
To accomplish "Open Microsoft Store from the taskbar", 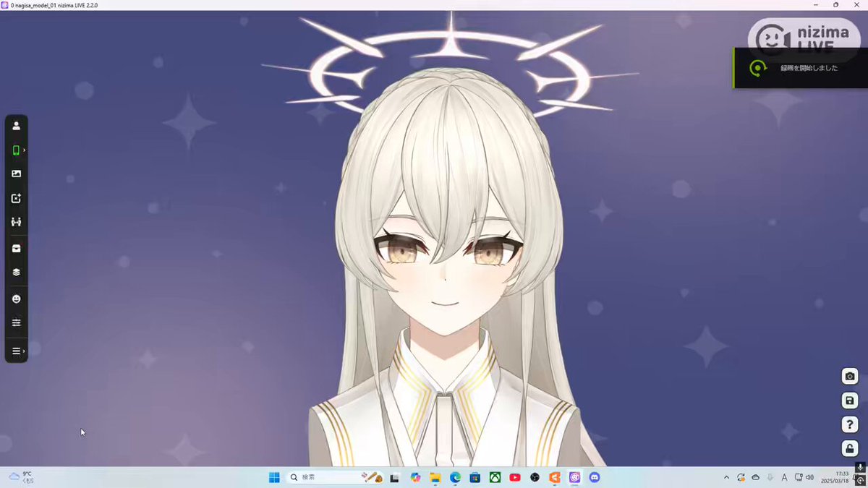I will [475, 477].
